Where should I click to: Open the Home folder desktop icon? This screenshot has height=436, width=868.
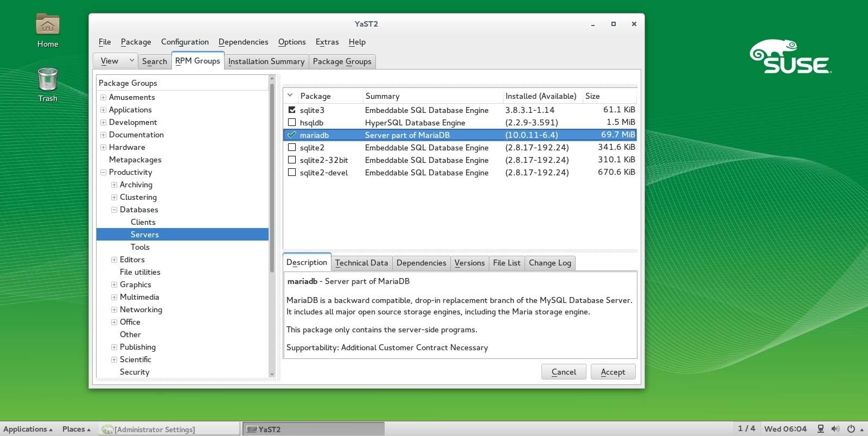(48, 26)
